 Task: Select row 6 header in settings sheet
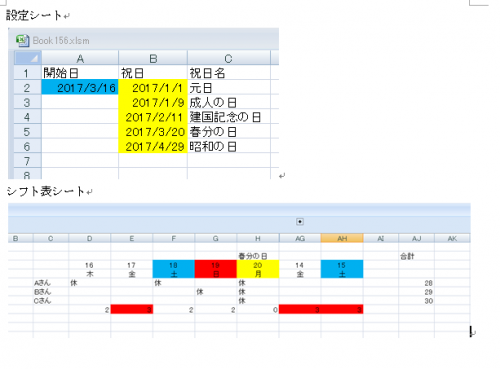click(x=27, y=146)
